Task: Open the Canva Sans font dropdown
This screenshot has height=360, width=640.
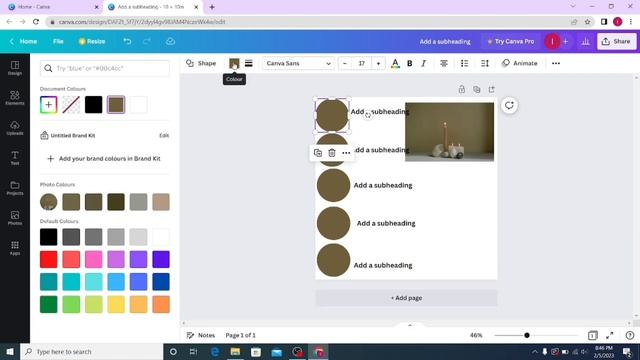Action: 298,63
